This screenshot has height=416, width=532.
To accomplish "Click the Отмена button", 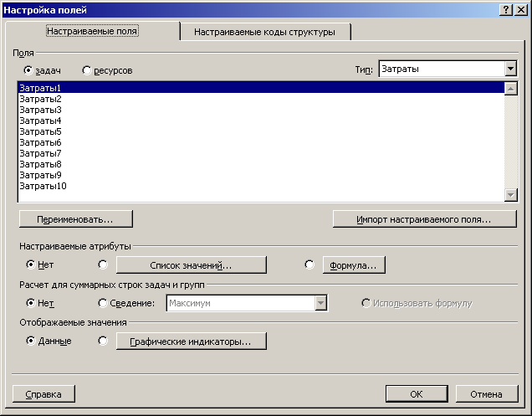I will point(487,394).
